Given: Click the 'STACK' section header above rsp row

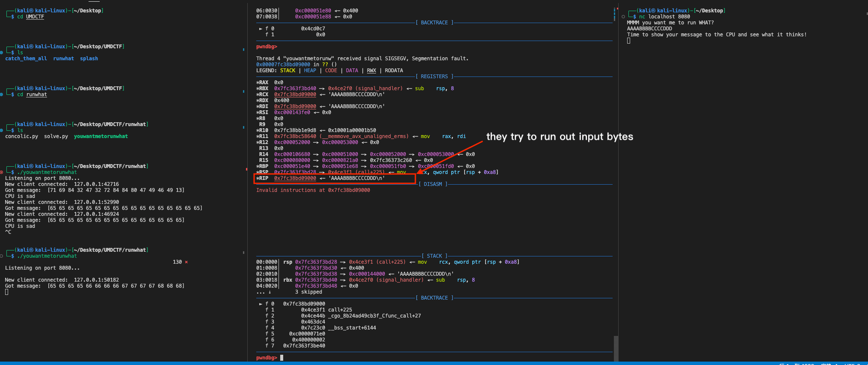Looking at the screenshot, I should click(x=434, y=256).
